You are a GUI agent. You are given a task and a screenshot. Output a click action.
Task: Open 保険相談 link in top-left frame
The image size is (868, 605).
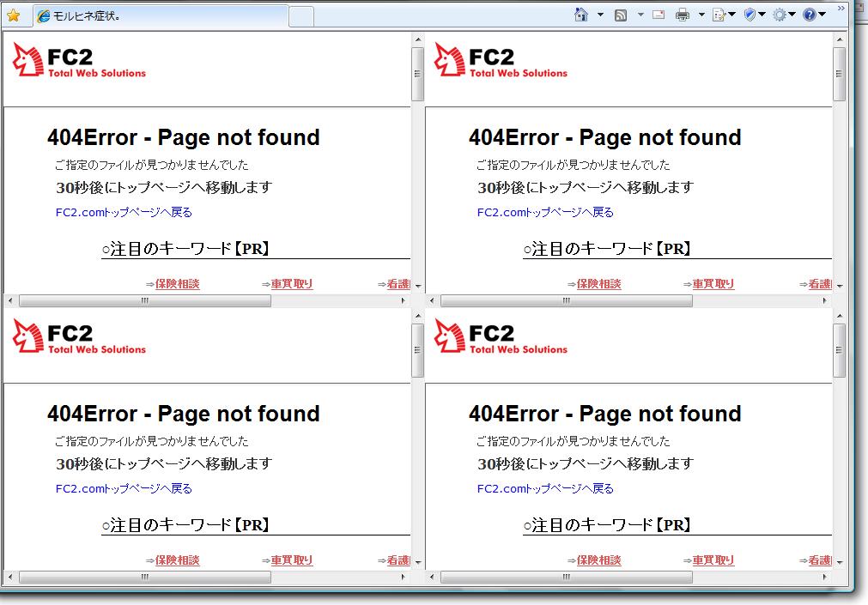177,284
